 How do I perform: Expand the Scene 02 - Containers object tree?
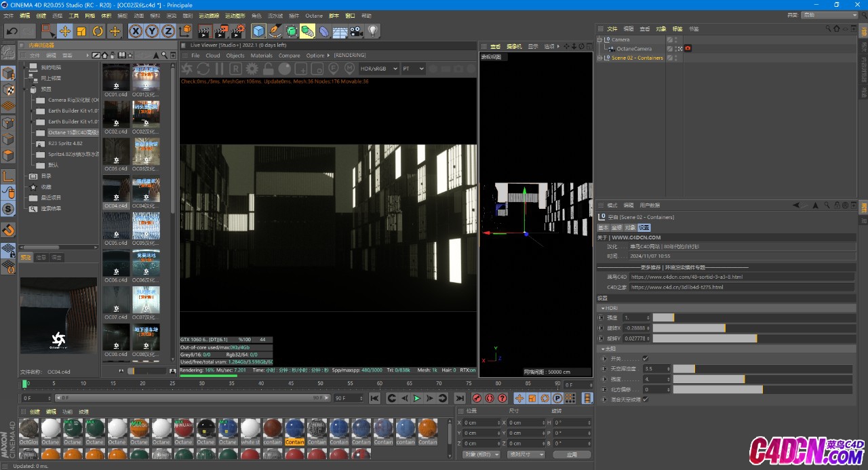(599, 58)
